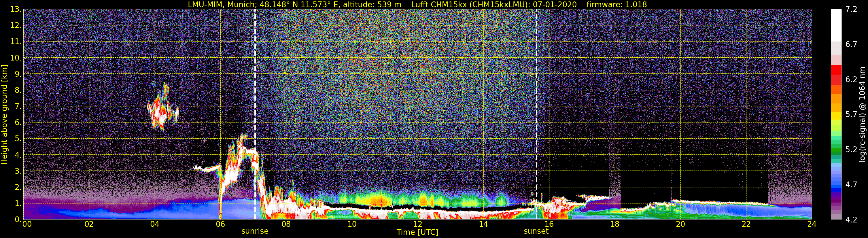Click the '14' time axis tick label
Image resolution: width=868 pixels, height=238 pixels.
coord(483,224)
